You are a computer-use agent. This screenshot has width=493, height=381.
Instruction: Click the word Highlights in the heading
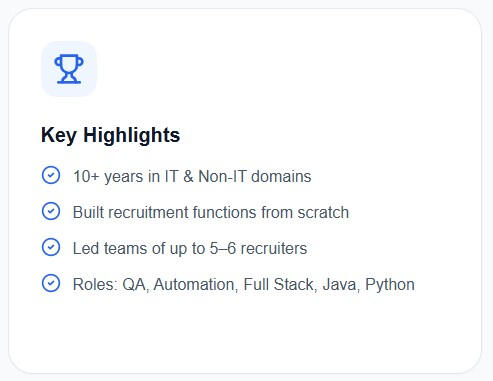point(132,136)
